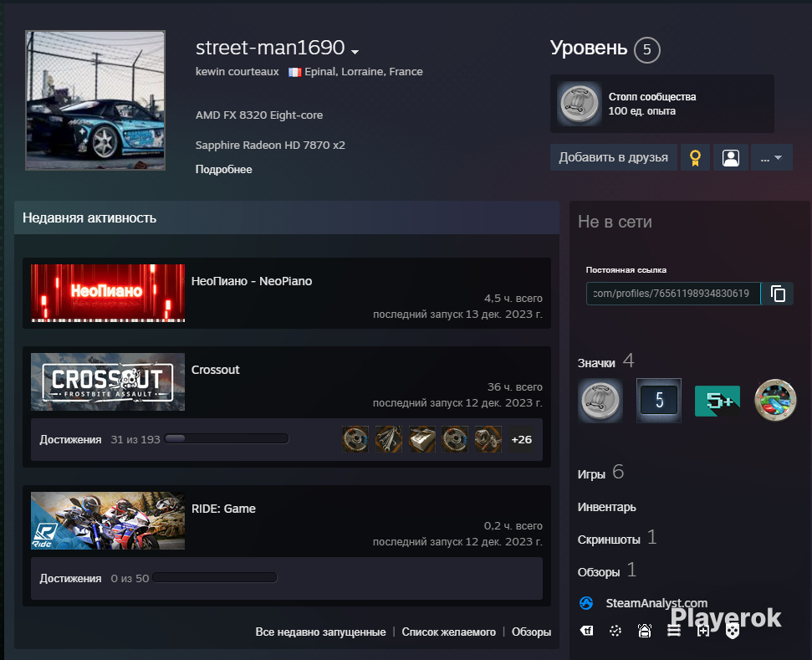Open SteamAnalyst.com link

coord(656,603)
